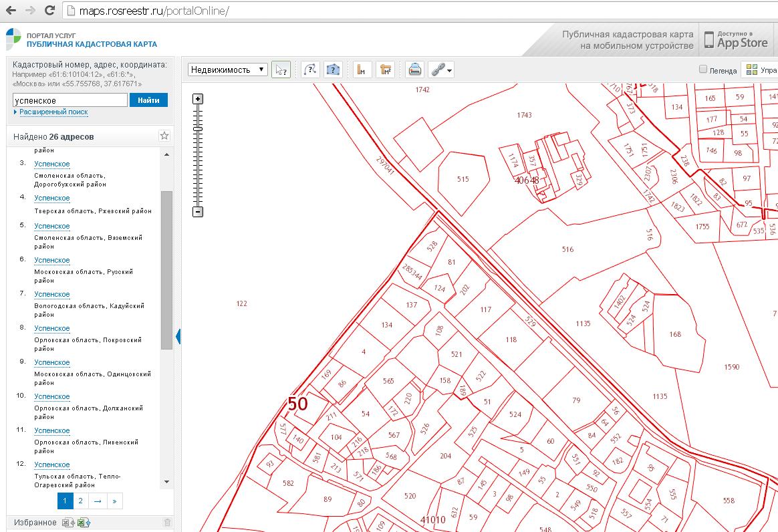Select the measure area tool
The width and height of the screenshot is (778, 532).
coord(385,70)
